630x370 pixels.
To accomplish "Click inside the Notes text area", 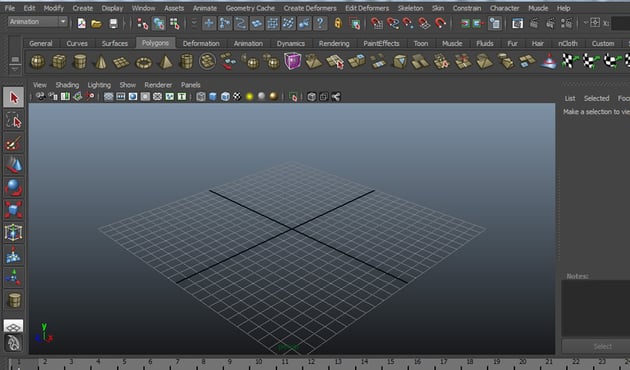I will 596,308.
